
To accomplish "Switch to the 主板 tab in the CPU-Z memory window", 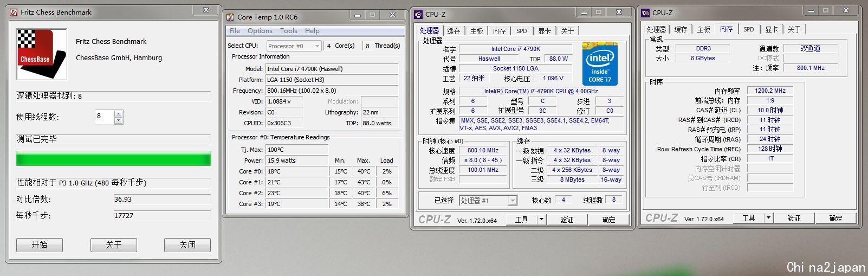I will tap(703, 29).
